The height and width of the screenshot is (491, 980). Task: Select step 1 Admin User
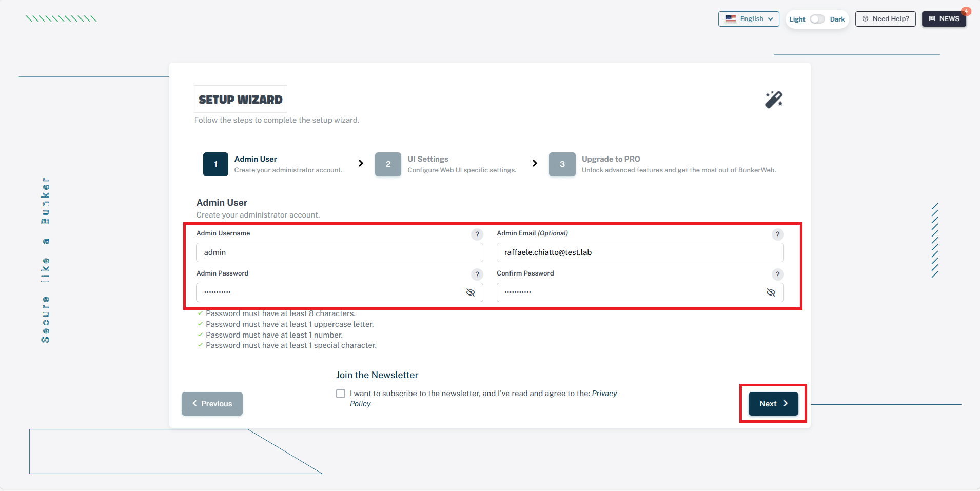[x=215, y=164]
